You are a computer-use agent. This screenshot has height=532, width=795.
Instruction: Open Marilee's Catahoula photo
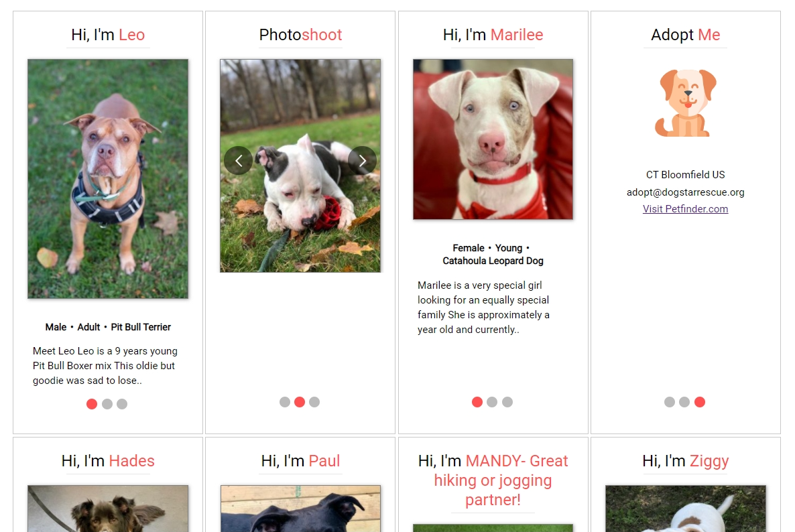click(x=493, y=139)
